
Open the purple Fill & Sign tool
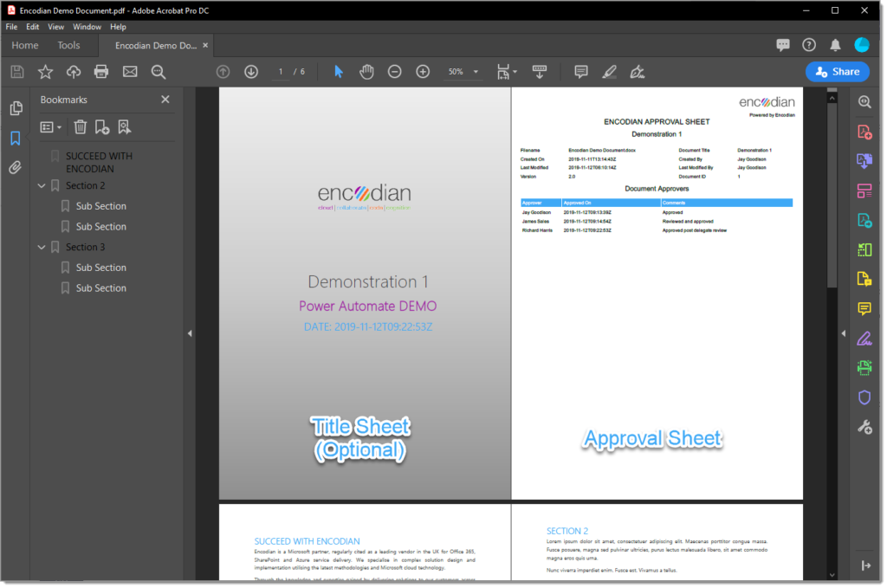click(864, 339)
